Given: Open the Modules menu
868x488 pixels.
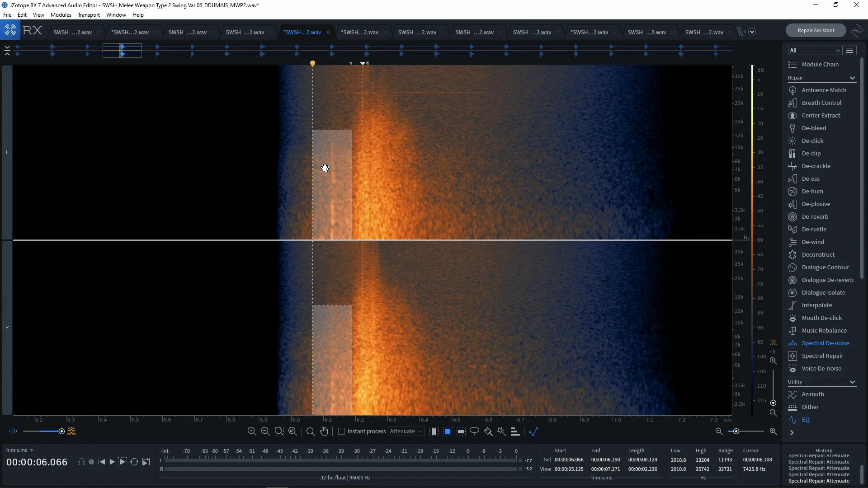Looking at the screenshot, I should [60, 14].
